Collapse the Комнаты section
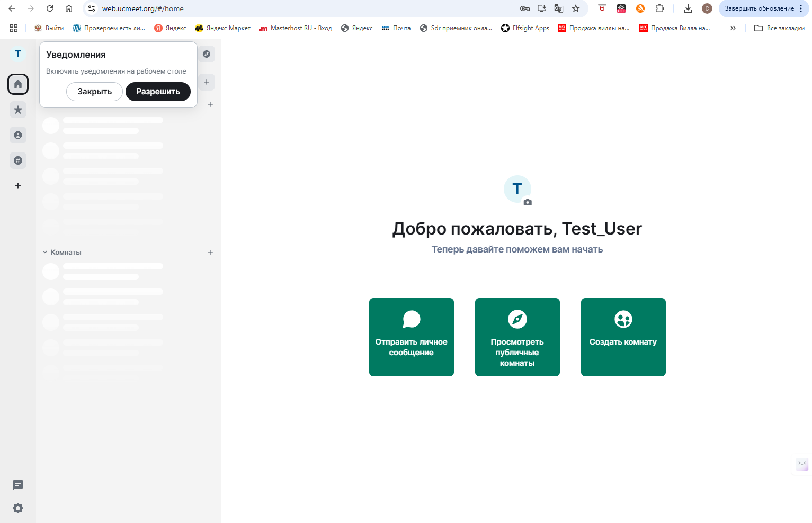812x523 pixels. pos(46,253)
